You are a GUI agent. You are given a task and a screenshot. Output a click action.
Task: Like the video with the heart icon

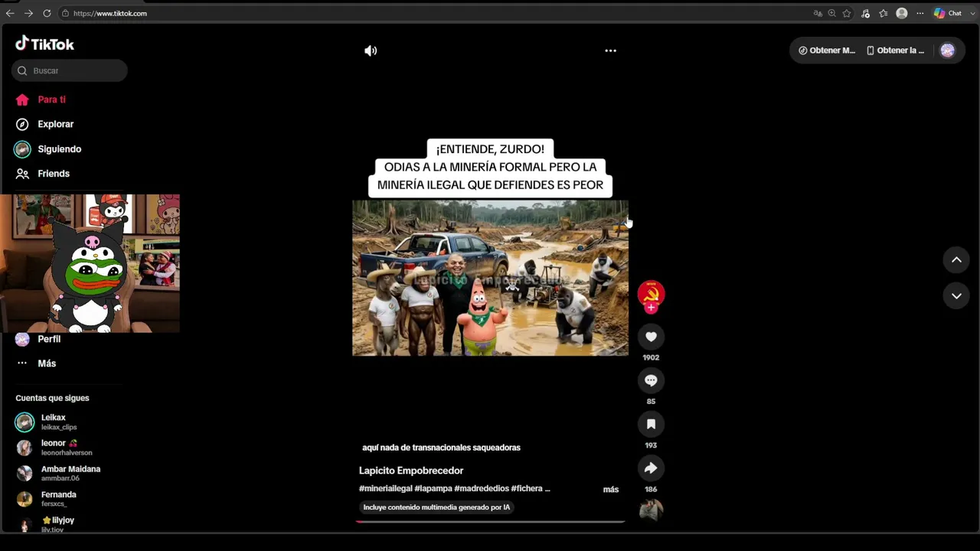(x=651, y=337)
